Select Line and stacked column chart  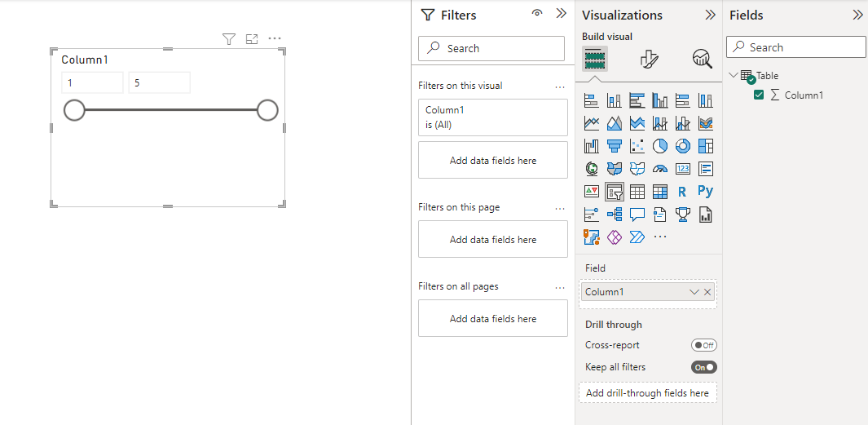click(x=660, y=123)
